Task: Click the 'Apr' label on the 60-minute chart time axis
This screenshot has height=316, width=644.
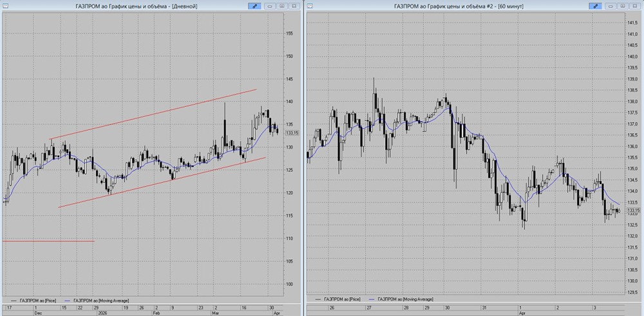Action: (x=523, y=313)
